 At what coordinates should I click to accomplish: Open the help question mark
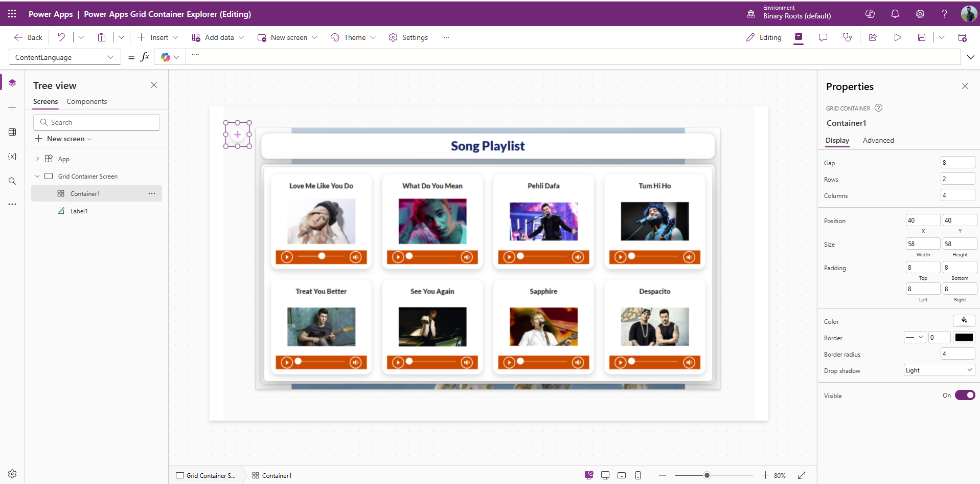pyautogui.click(x=945, y=14)
